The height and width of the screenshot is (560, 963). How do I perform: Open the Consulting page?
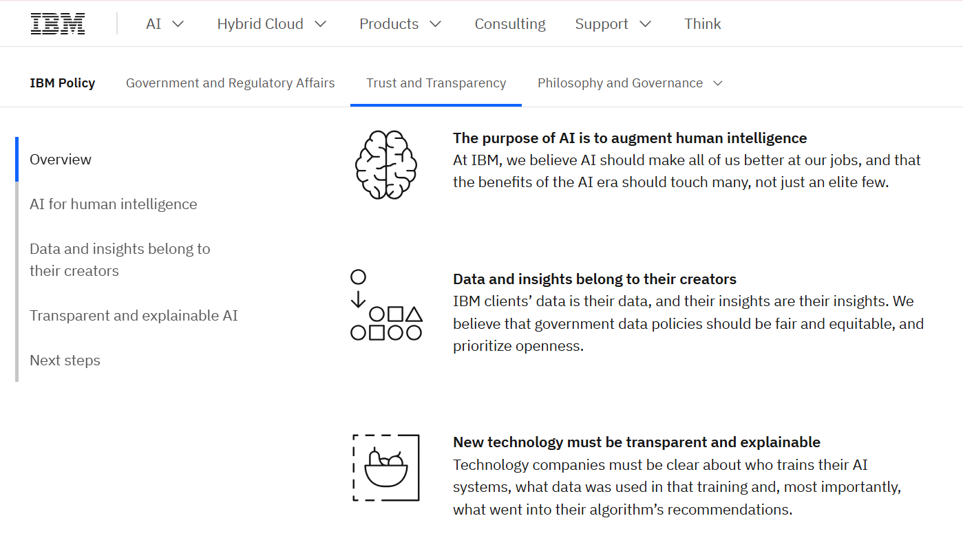510,24
